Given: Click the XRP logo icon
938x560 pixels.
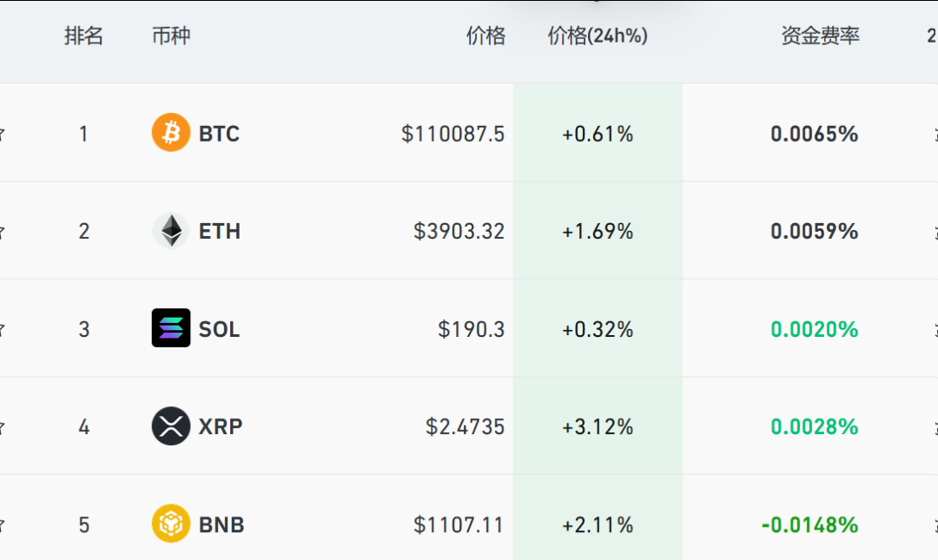Looking at the screenshot, I should [x=171, y=426].
